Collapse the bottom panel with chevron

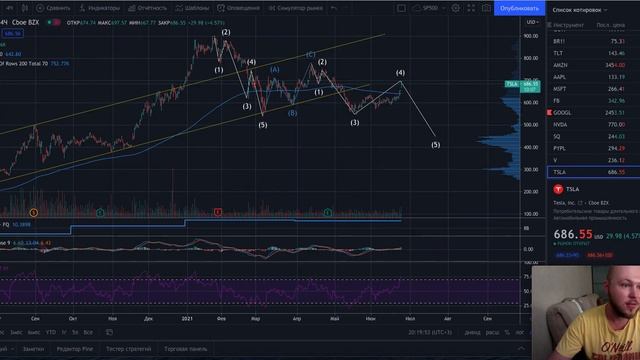[521, 349]
